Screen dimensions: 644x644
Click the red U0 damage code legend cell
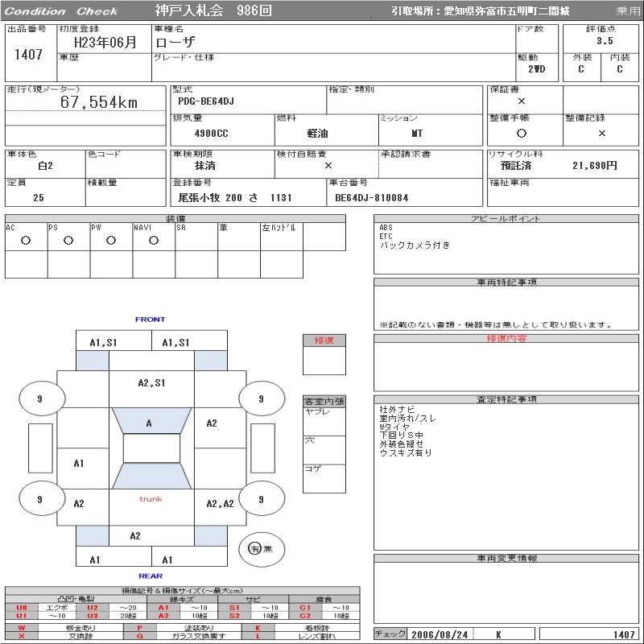click(22, 607)
